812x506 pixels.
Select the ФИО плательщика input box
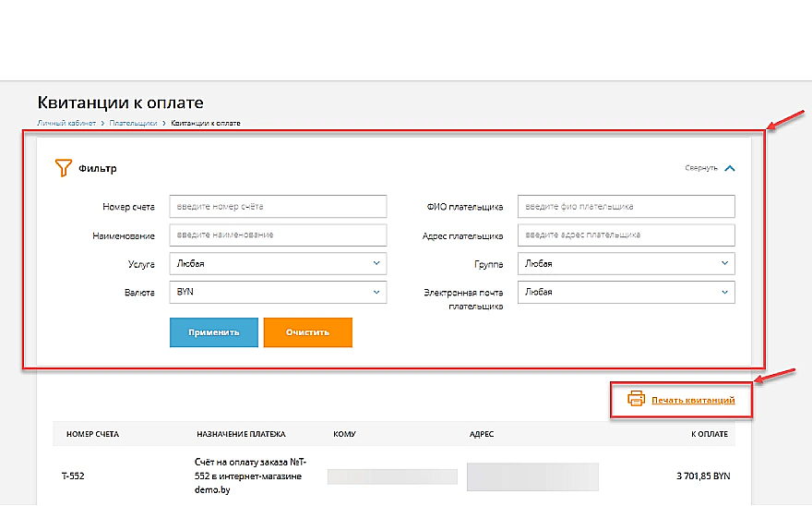pos(627,207)
